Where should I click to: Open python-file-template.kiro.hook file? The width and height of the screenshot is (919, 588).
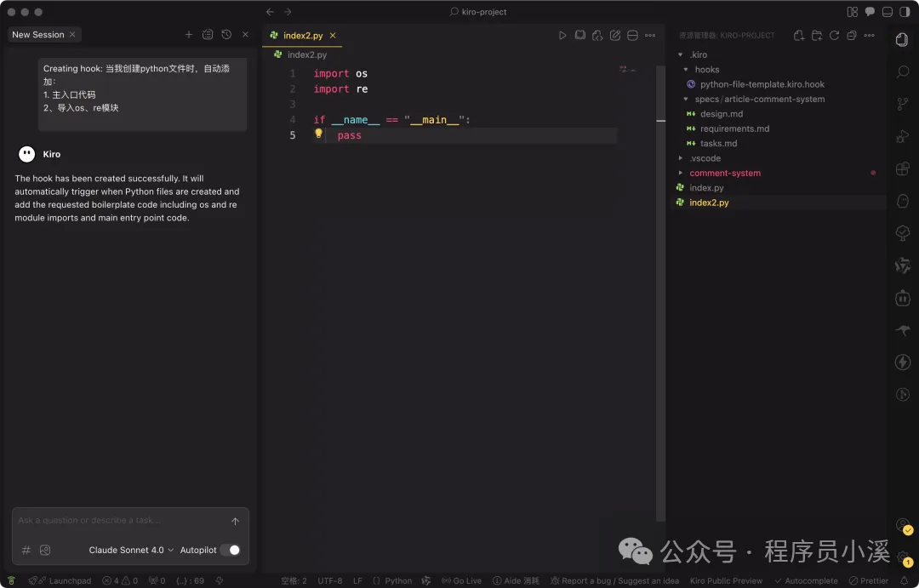(762, 84)
